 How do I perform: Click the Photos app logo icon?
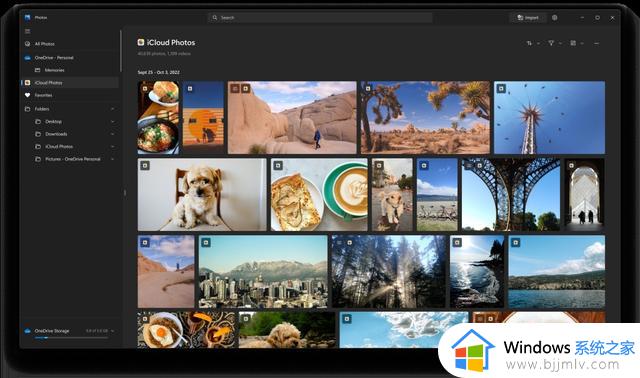pos(27,18)
